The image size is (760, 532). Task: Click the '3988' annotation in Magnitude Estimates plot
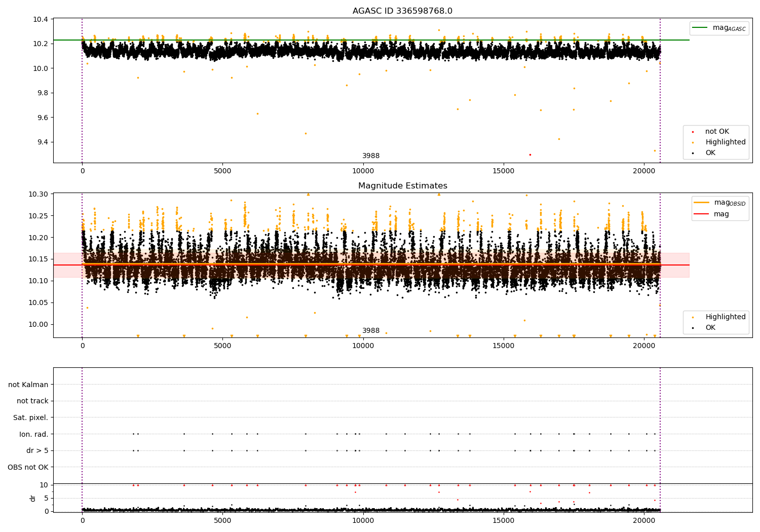point(370,331)
